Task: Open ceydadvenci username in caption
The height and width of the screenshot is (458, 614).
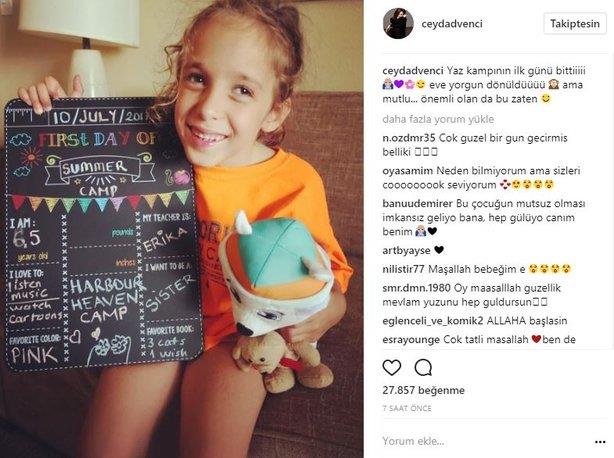Action: (413, 71)
